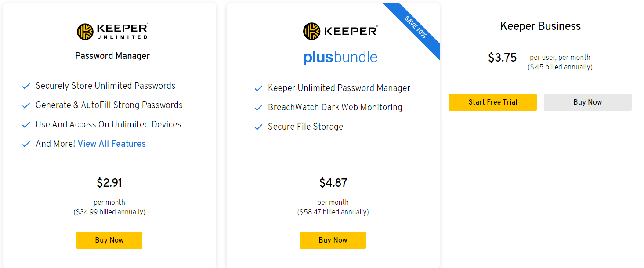Click the Keeper Business heading
The image size is (644, 268).
tap(540, 26)
